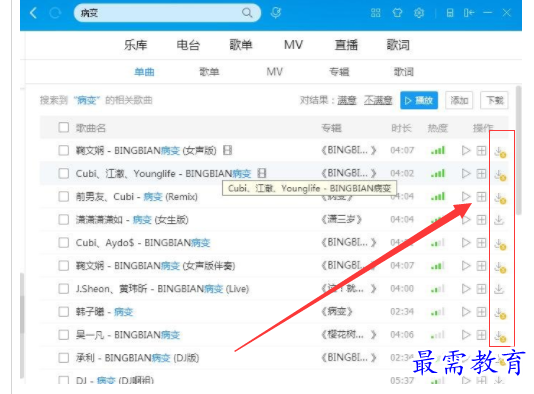Click the magnifier search icon
Image resolution: width=534 pixels, height=394 pixels.
tap(247, 13)
